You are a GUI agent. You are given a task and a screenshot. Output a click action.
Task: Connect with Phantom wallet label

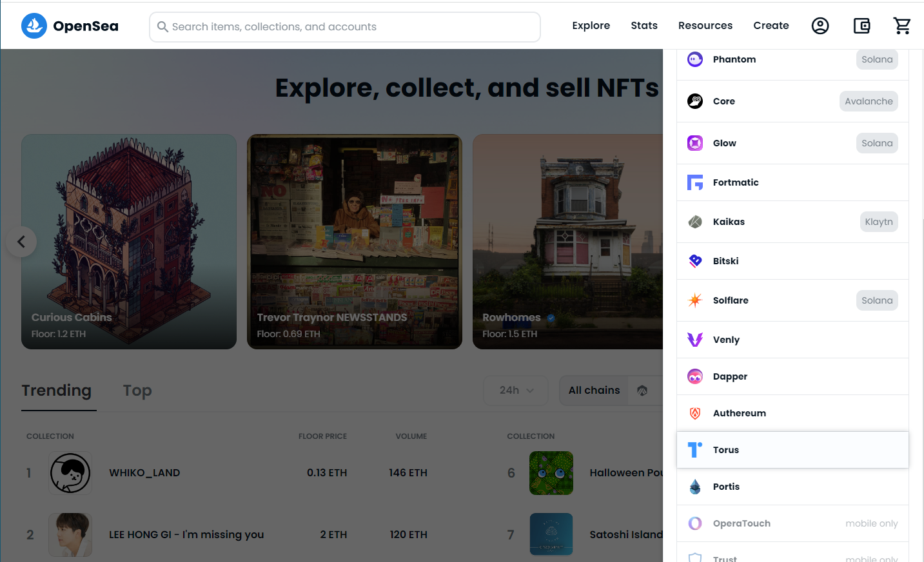coord(734,59)
